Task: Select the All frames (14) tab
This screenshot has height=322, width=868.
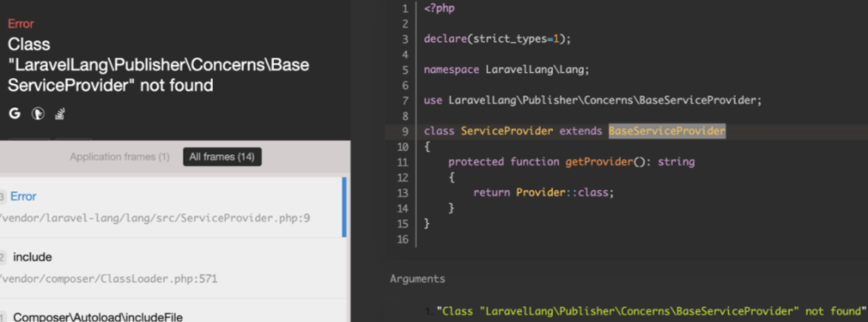Action: pos(222,157)
